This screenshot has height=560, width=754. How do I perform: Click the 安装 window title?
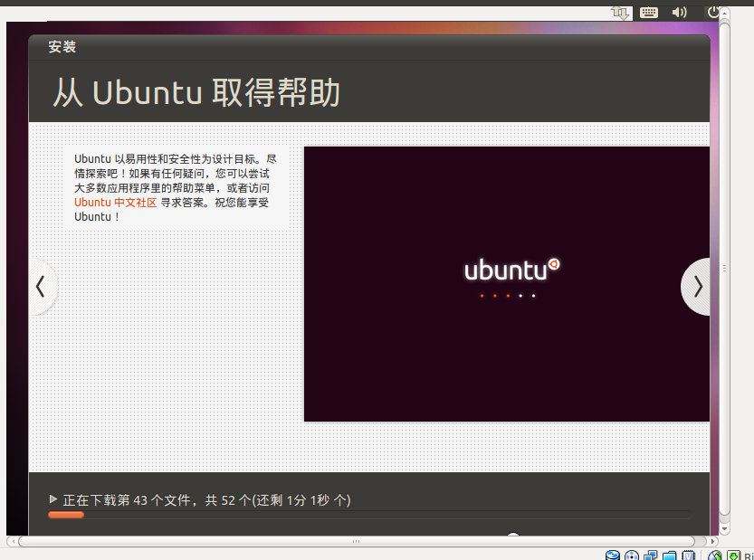[x=62, y=47]
